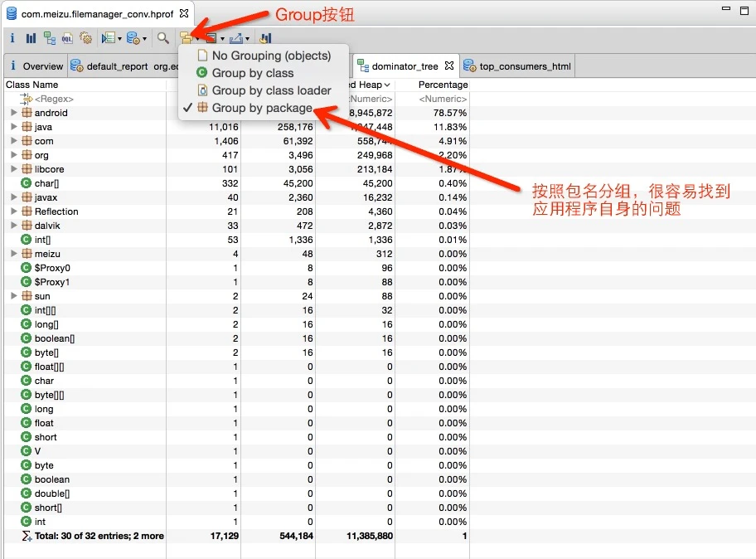756x559 pixels.
Task: Sort by the Percentage column header
Action: [x=443, y=85]
